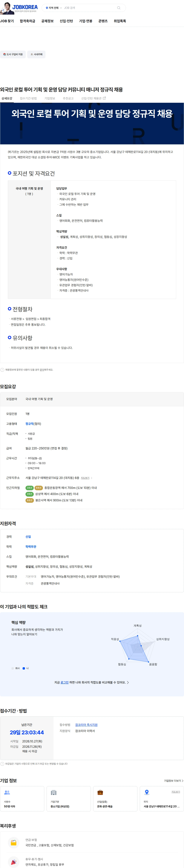The image size is (184, 868).
Task: Open the 합격축하금 menu
Action: 27,21
